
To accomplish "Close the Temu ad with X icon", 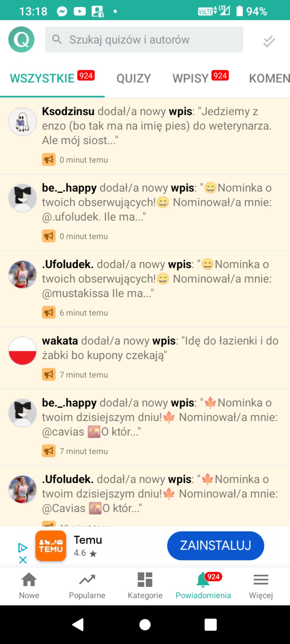I will coord(23,560).
